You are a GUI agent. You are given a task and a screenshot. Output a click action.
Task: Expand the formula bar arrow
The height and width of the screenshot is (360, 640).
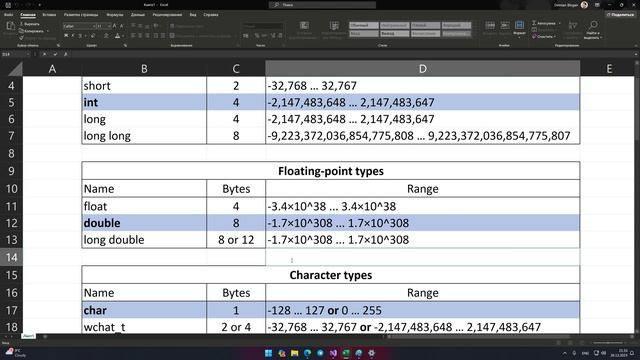636,54
